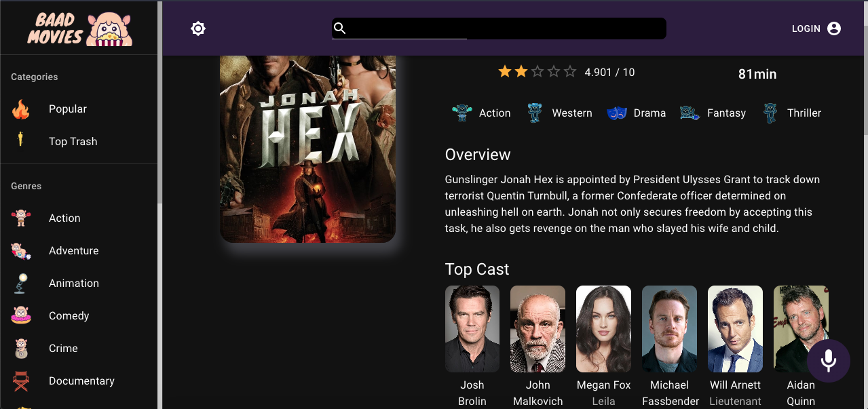Select the Documentary genre
Viewport: 868px width, 409px height.
[79, 381]
